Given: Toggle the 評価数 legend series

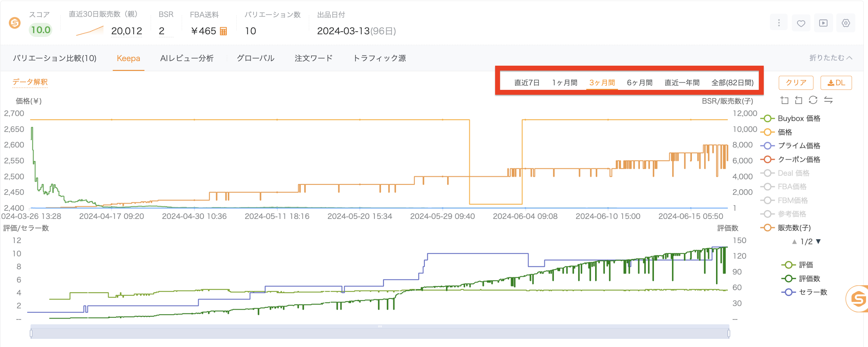Looking at the screenshot, I should coord(801,279).
